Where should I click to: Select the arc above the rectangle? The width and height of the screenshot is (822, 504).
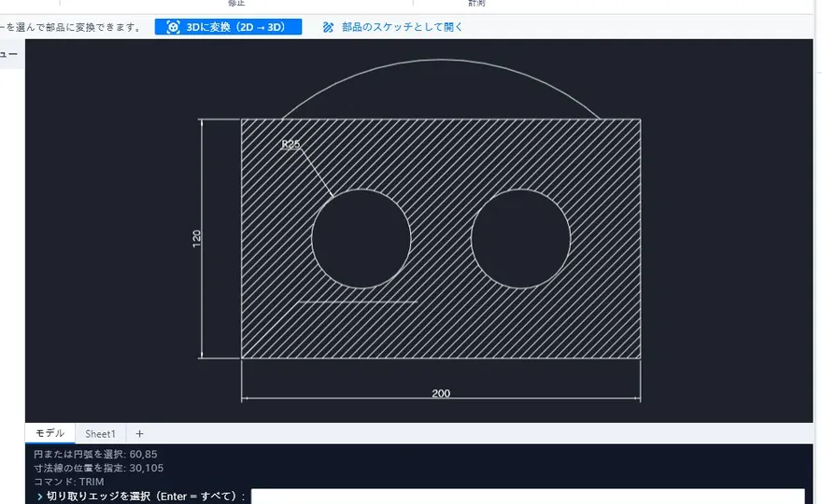pos(440,60)
